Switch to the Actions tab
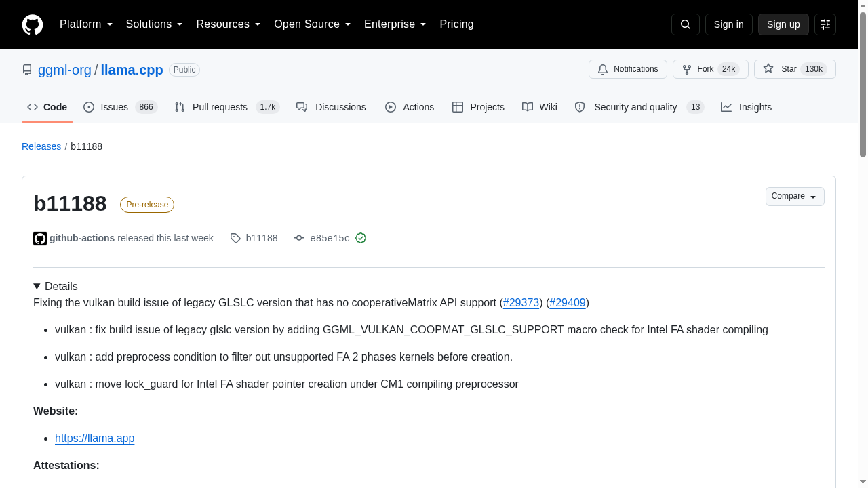The image size is (868, 488). tap(410, 107)
